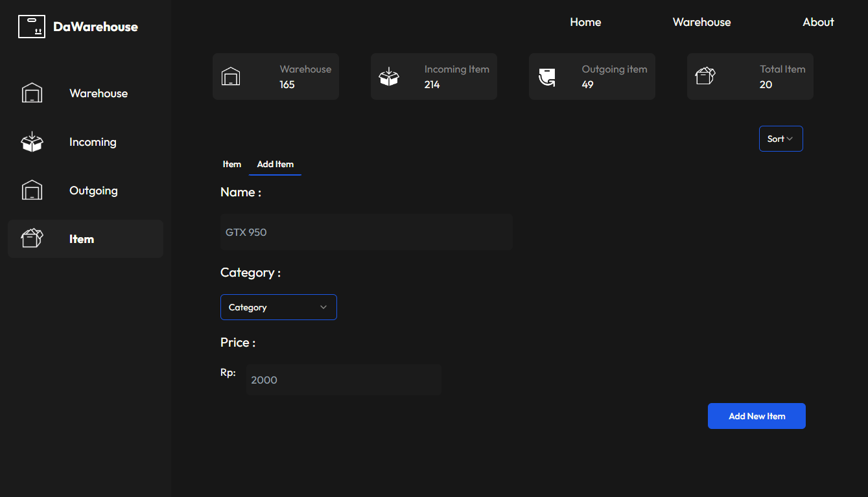Focus the Name input field
868x497 pixels.
[366, 233]
